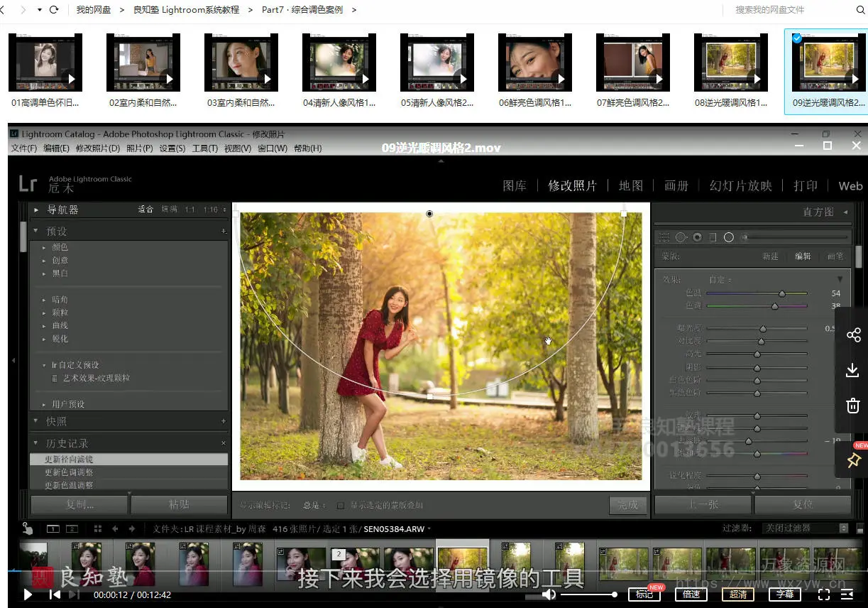
Task: Select the crop overlay tool icon
Action: (664, 237)
